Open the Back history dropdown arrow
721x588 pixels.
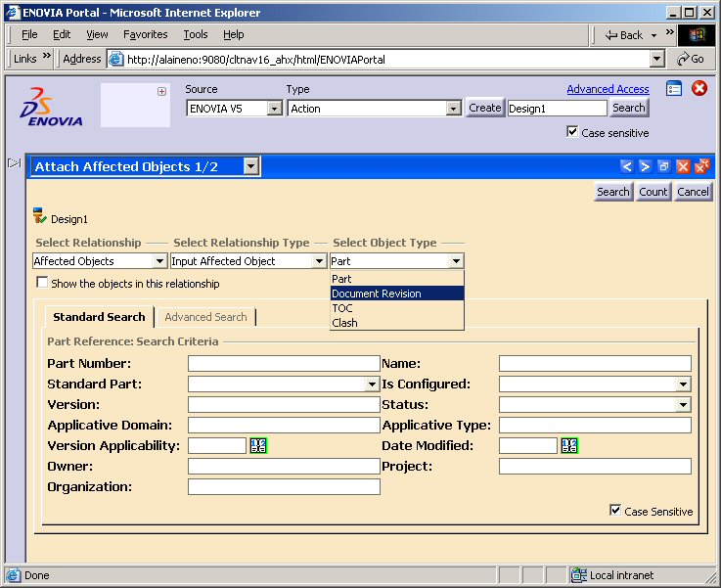click(x=653, y=35)
